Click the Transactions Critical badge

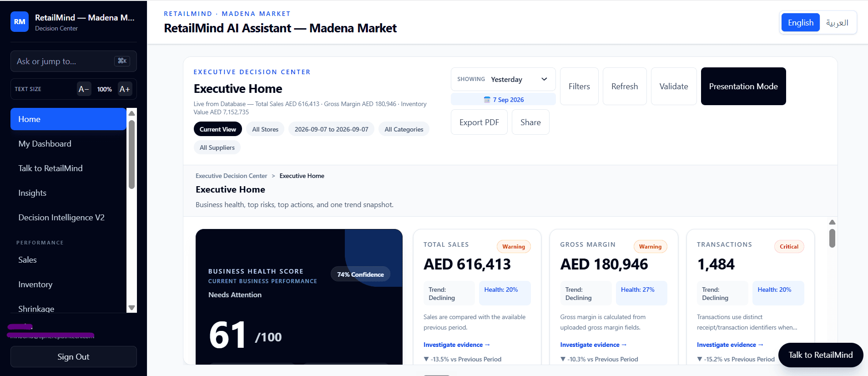point(789,247)
